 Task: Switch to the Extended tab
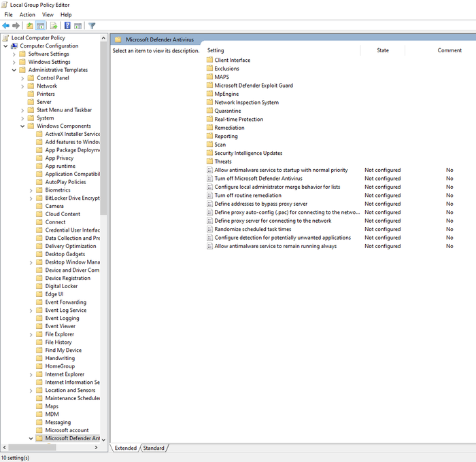[125, 448]
